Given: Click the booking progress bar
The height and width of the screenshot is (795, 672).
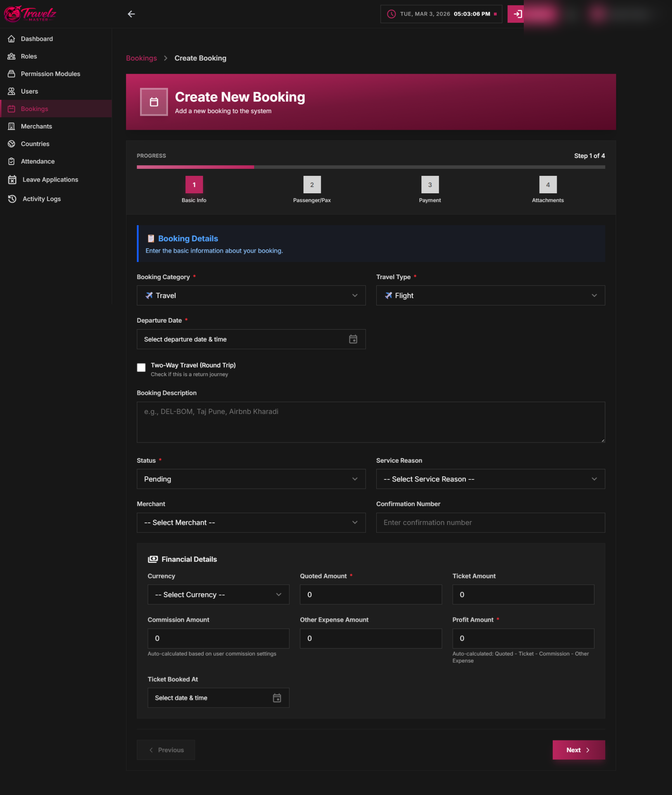Looking at the screenshot, I should 371,167.
